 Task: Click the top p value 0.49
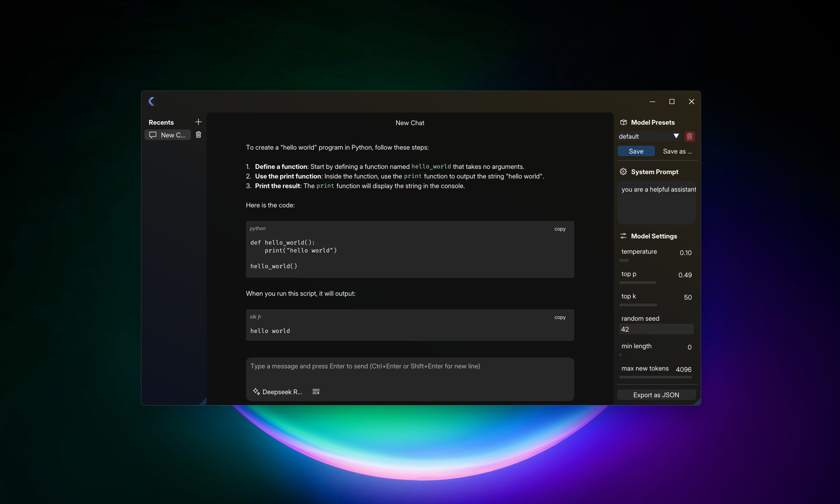pyautogui.click(x=685, y=275)
